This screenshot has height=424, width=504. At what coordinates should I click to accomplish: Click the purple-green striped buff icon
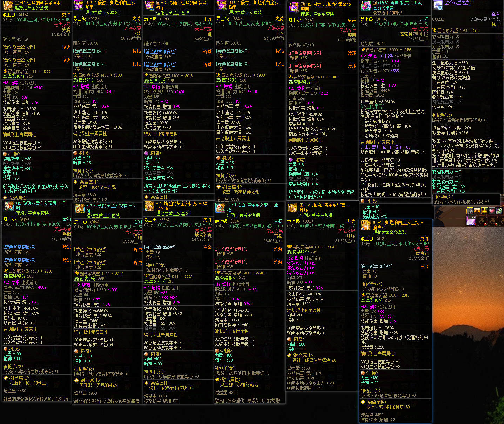point(499,211)
